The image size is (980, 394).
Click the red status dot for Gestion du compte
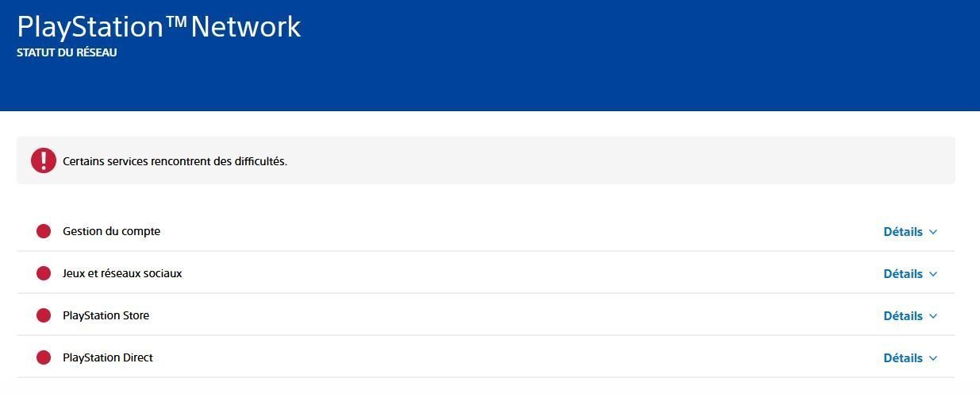point(44,231)
